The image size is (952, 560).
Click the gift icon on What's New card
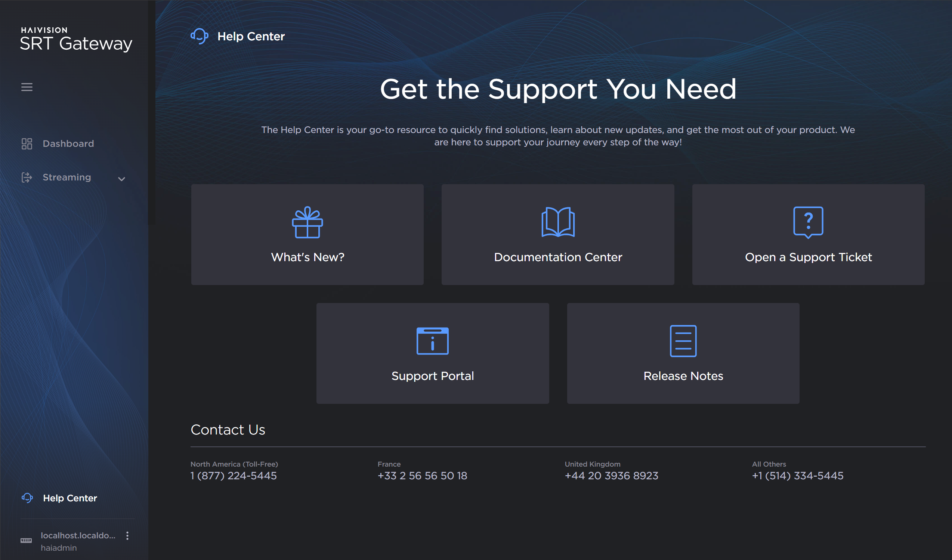tap(307, 222)
